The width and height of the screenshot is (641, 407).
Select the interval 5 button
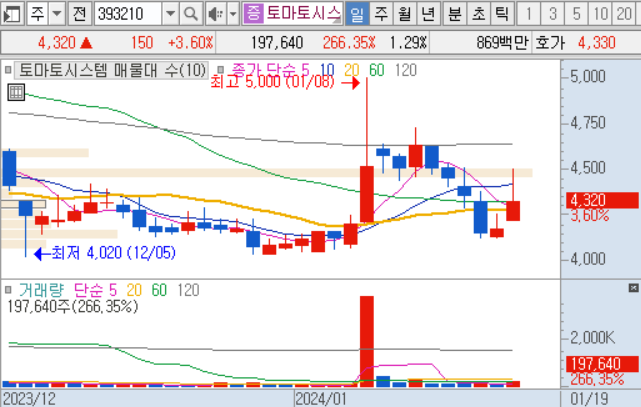click(576, 14)
